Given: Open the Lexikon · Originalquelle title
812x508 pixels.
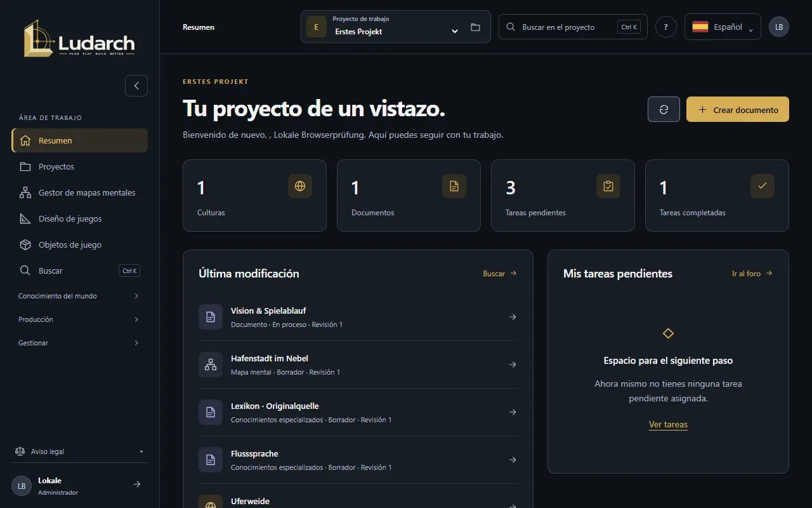Looking at the screenshot, I should (x=275, y=406).
